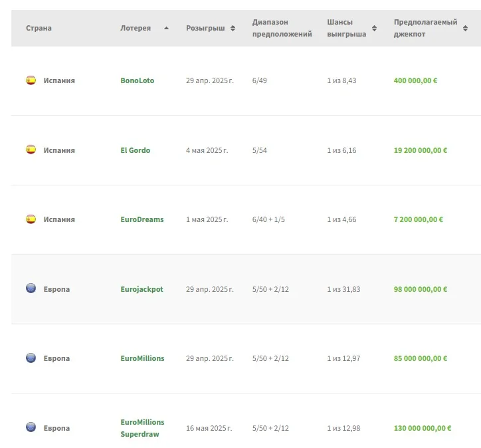
Task: Click the Диапазон предположений header
Action: (282, 28)
